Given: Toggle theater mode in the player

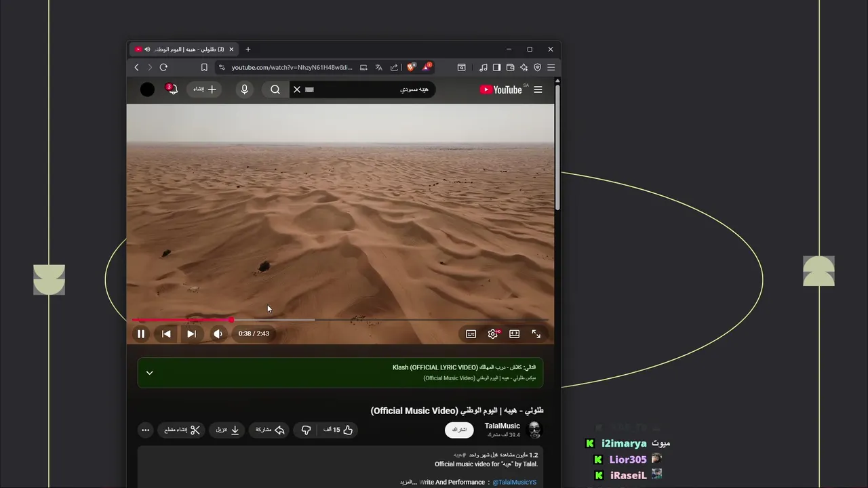Looking at the screenshot, I should pyautogui.click(x=515, y=333).
